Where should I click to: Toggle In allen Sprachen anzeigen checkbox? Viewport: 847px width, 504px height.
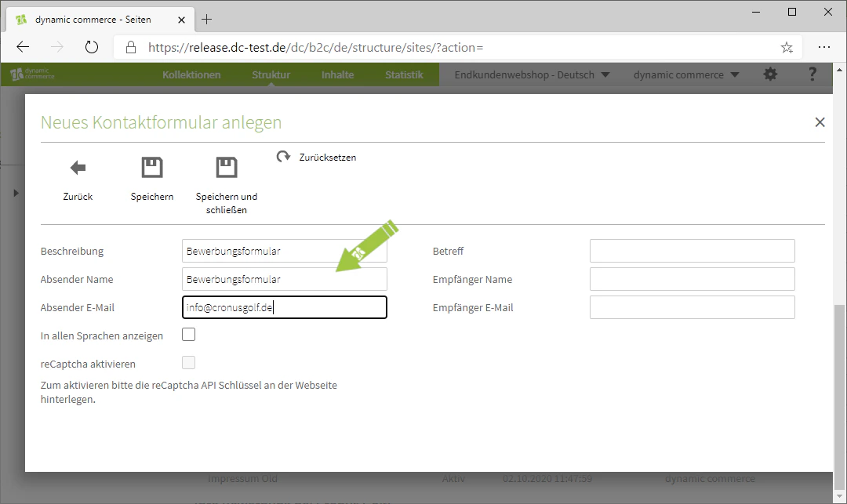tap(188, 335)
